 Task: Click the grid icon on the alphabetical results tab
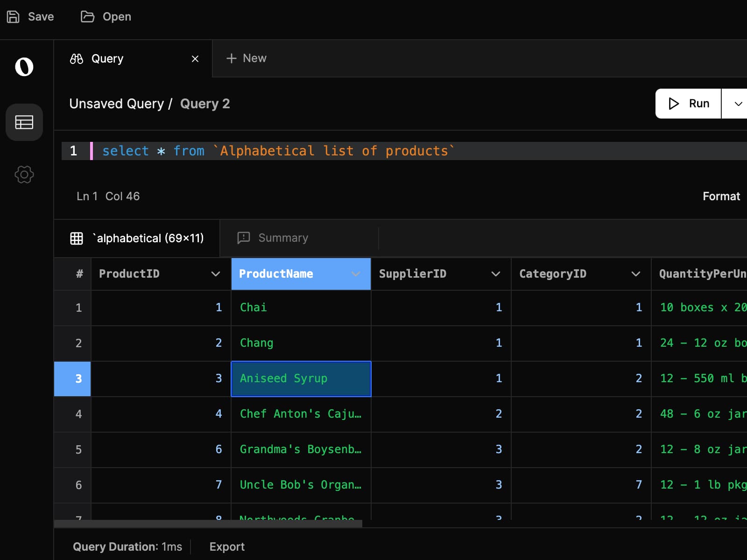tap(76, 238)
